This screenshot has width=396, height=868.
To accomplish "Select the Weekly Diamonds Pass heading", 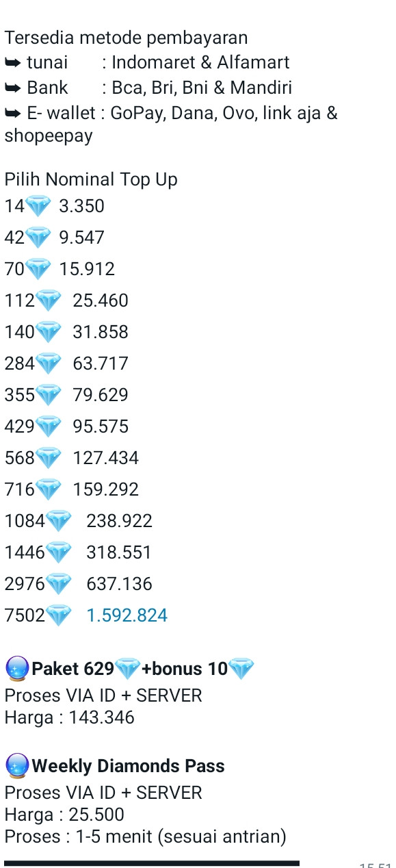I will pos(128,766).
